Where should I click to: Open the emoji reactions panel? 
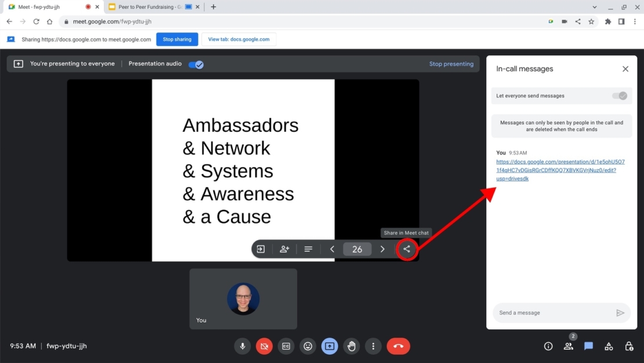307,346
